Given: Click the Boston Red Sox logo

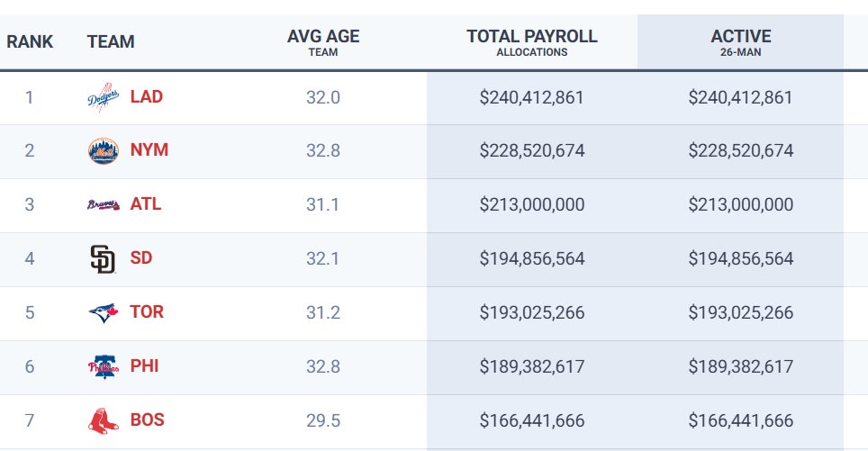Looking at the screenshot, I should point(103,420).
